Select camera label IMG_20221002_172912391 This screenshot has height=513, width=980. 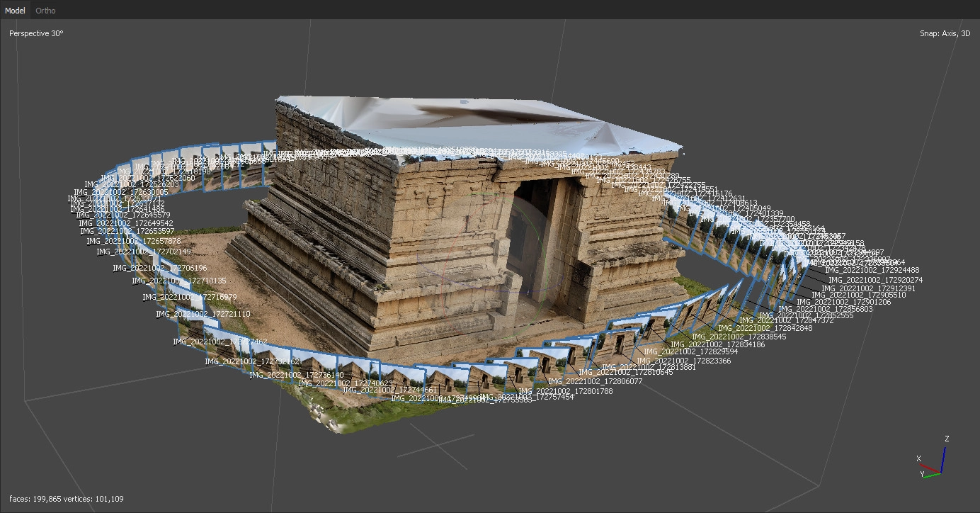pos(868,288)
